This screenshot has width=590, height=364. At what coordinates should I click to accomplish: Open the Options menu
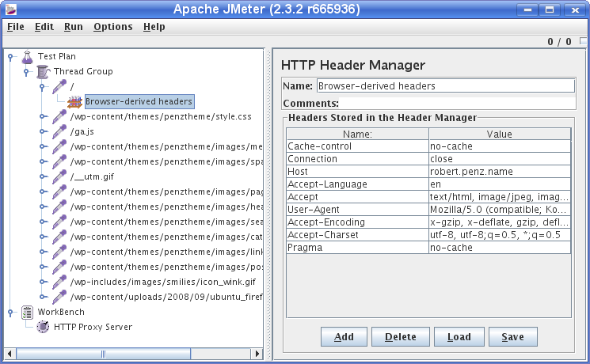(x=113, y=27)
